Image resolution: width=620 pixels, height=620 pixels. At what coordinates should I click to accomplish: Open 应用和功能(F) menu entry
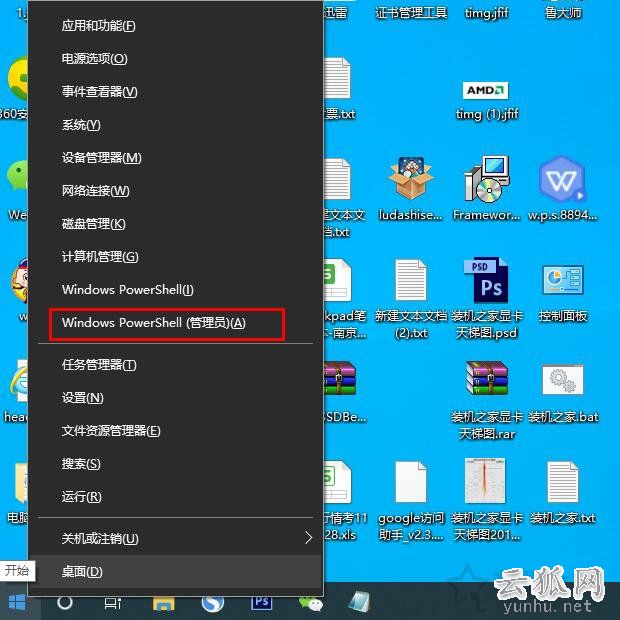(176, 26)
